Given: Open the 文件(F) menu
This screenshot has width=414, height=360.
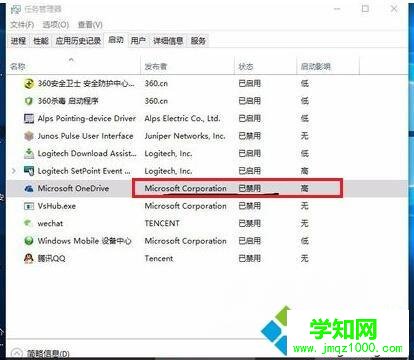Looking at the screenshot, I should [22, 25].
